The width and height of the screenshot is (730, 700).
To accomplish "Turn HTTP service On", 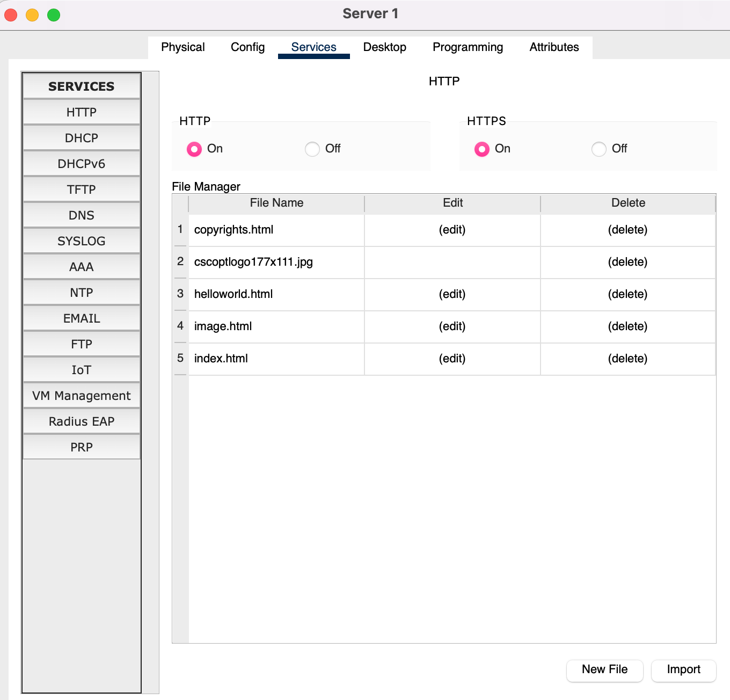I will point(194,149).
